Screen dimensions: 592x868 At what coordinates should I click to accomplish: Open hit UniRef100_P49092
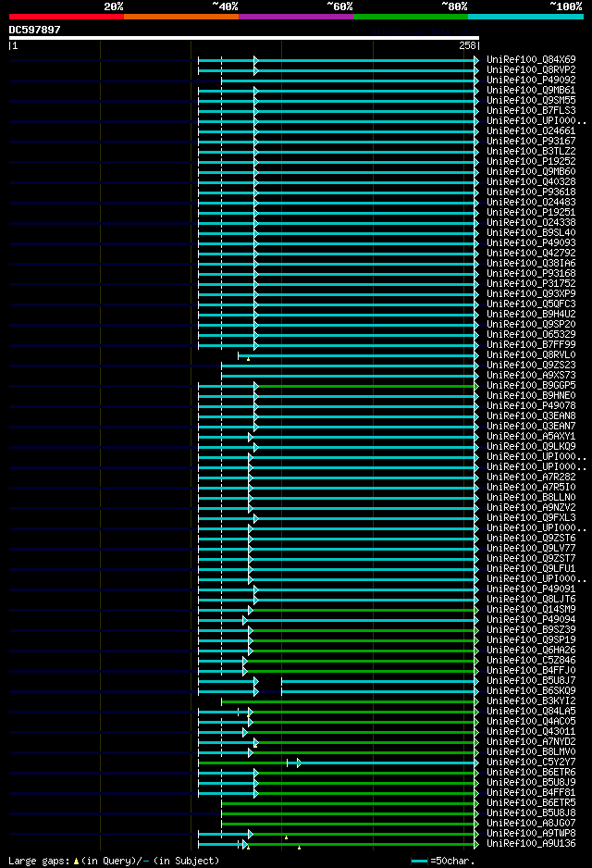click(531, 80)
